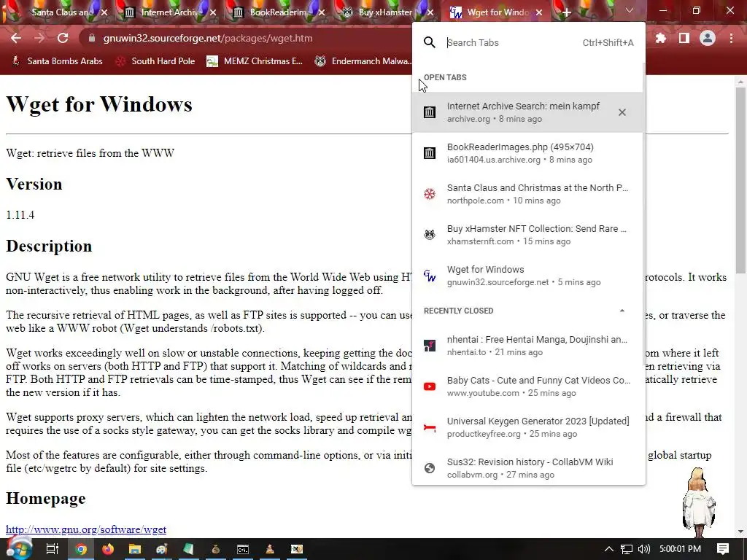747x560 pixels.
Task: Click the address bar URL text
Action: [208, 38]
